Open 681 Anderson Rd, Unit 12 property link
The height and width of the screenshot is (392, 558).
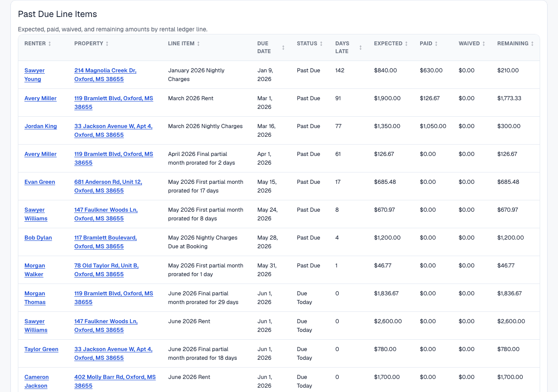coord(108,186)
